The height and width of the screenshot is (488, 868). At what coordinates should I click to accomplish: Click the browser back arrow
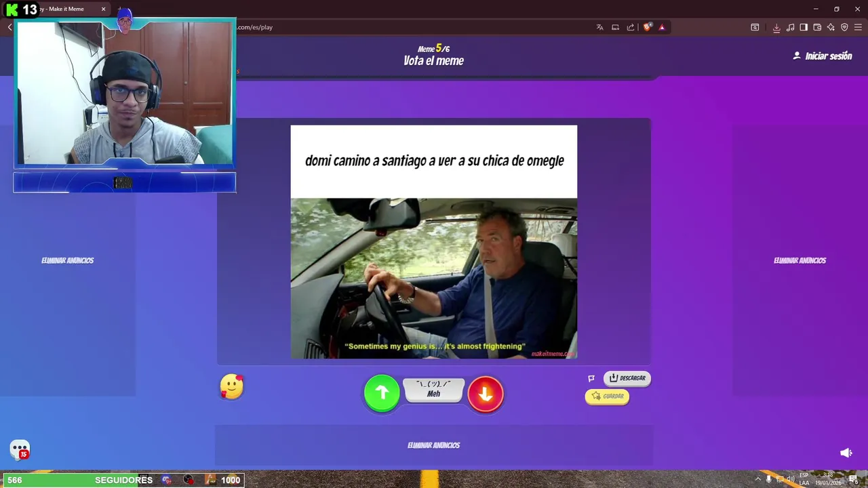point(10,27)
